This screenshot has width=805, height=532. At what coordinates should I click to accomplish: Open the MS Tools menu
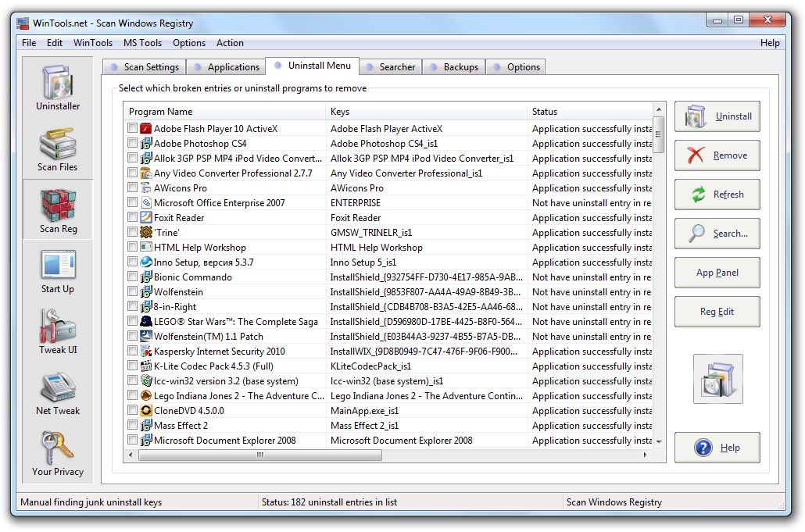click(x=142, y=43)
